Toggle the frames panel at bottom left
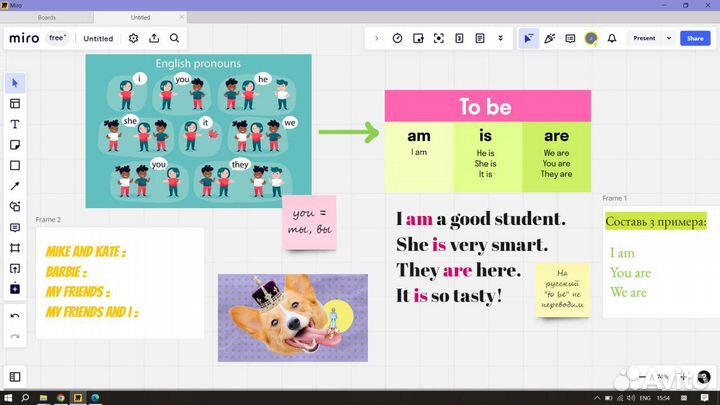Screen dimensions: 720x405 15,377
